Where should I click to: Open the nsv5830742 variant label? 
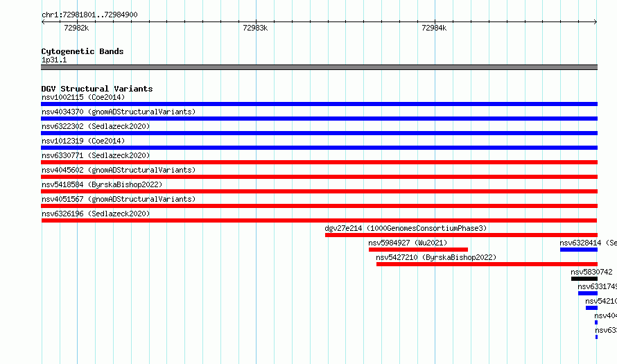(x=591, y=272)
